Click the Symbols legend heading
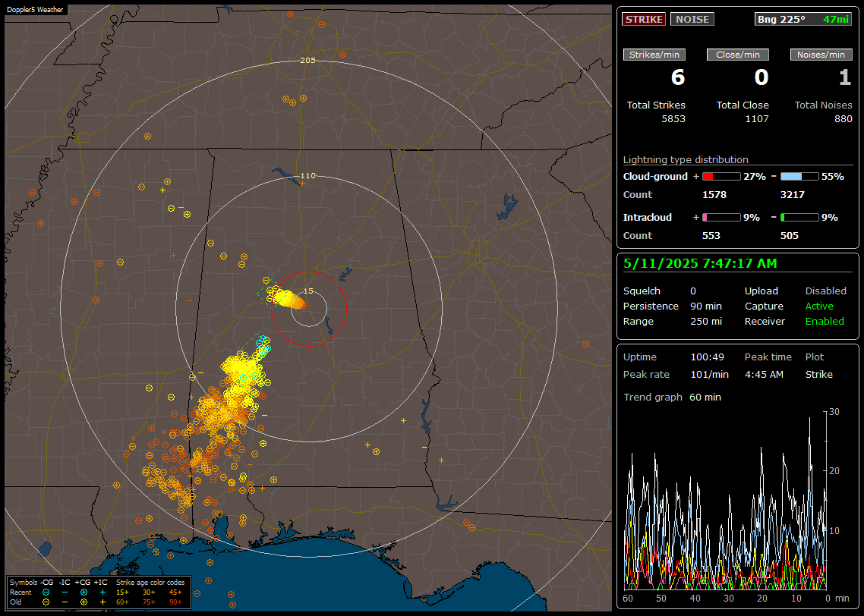The image size is (864, 616). pyautogui.click(x=23, y=583)
